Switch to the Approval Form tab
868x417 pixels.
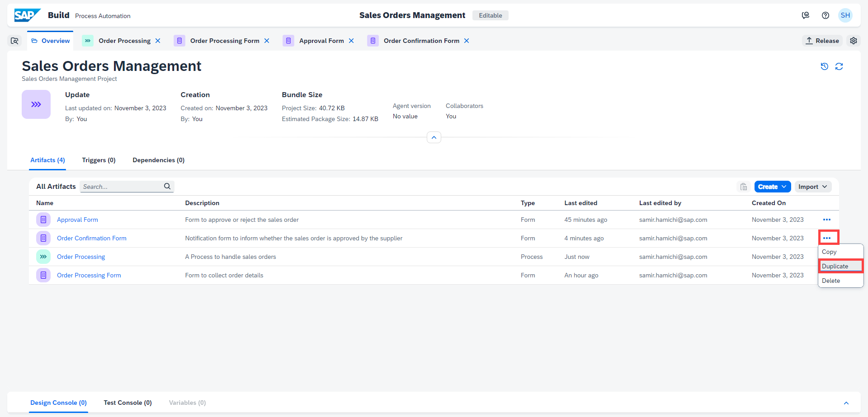point(321,41)
